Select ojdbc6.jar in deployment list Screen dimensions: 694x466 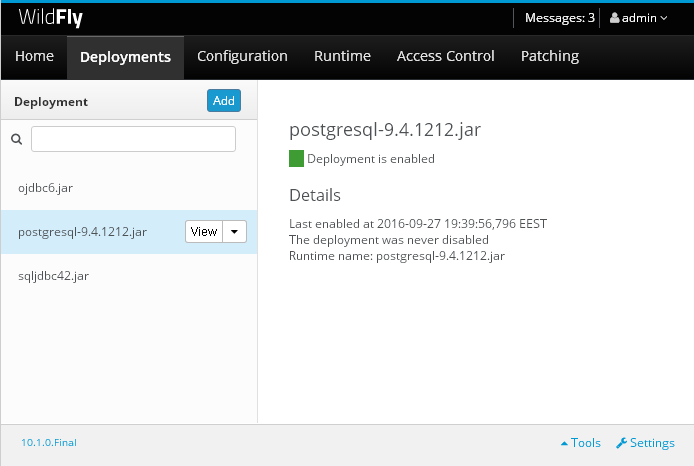coord(129,188)
